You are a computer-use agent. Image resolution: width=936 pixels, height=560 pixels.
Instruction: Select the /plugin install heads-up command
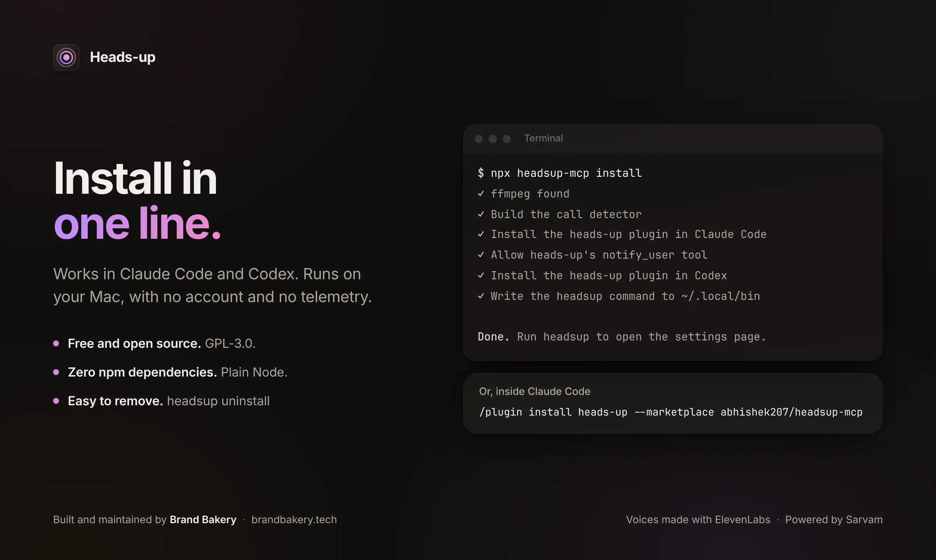tap(671, 412)
